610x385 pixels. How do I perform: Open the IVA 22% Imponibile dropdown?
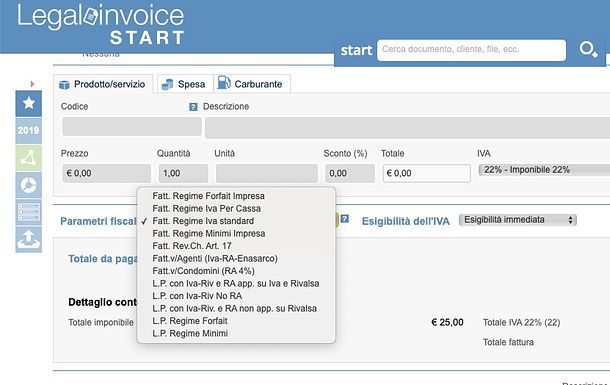click(544, 170)
